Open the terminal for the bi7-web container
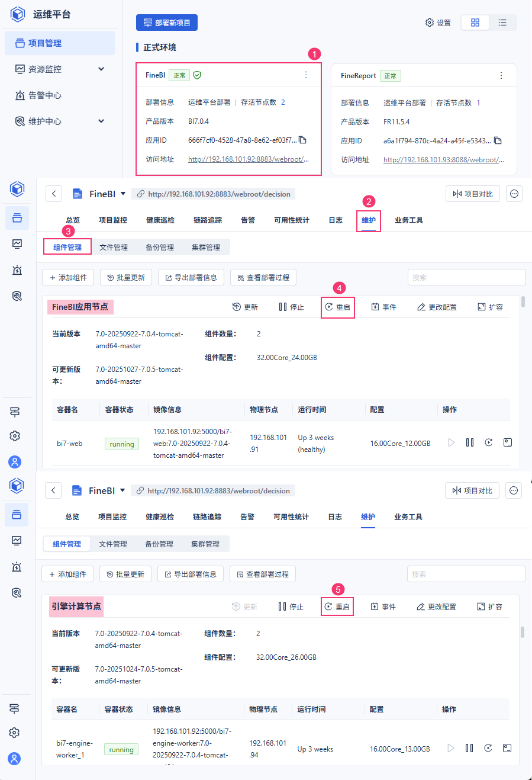This screenshot has height=780, width=532. (x=508, y=442)
